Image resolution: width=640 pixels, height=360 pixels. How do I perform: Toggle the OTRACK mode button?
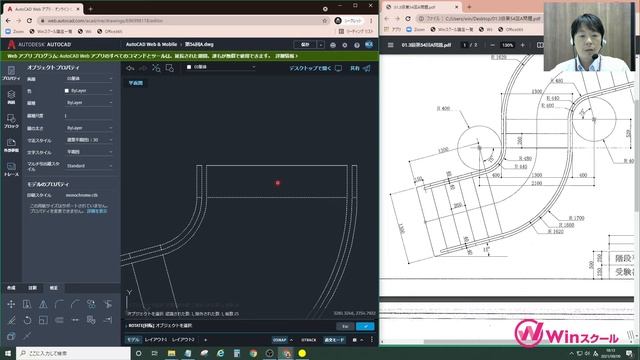tap(309, 340)
